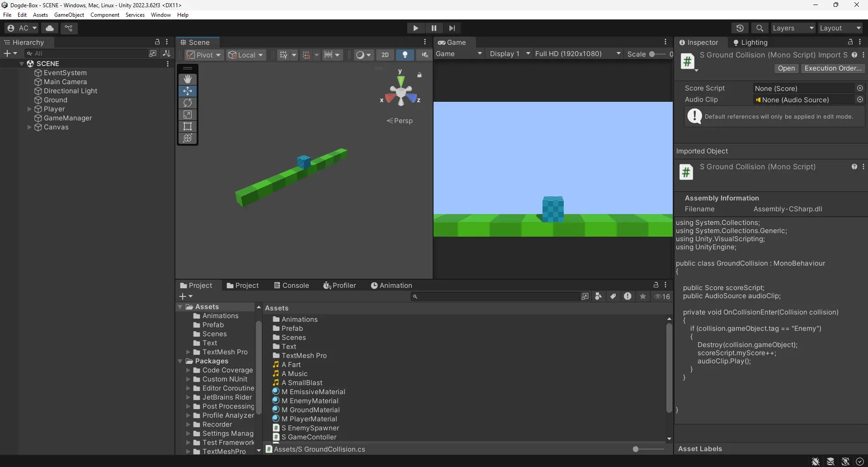Toggle Scene lighting bulb button
Viewport: 868px width, 467px height.
(x=405, y=55)
